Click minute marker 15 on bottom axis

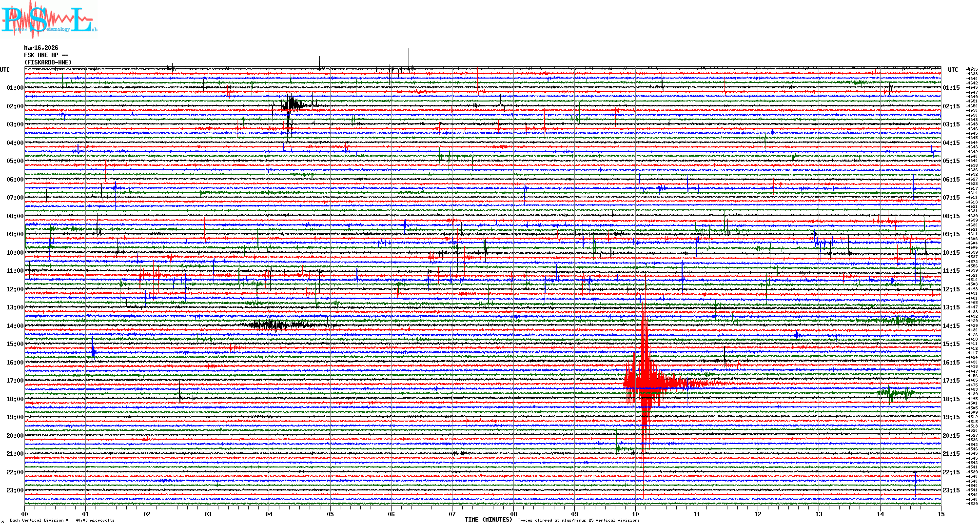(941, 514)
